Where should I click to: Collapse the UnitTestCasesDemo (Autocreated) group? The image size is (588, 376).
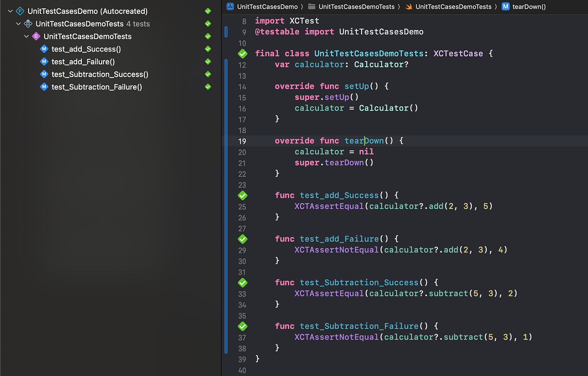[x=10, y=11]
